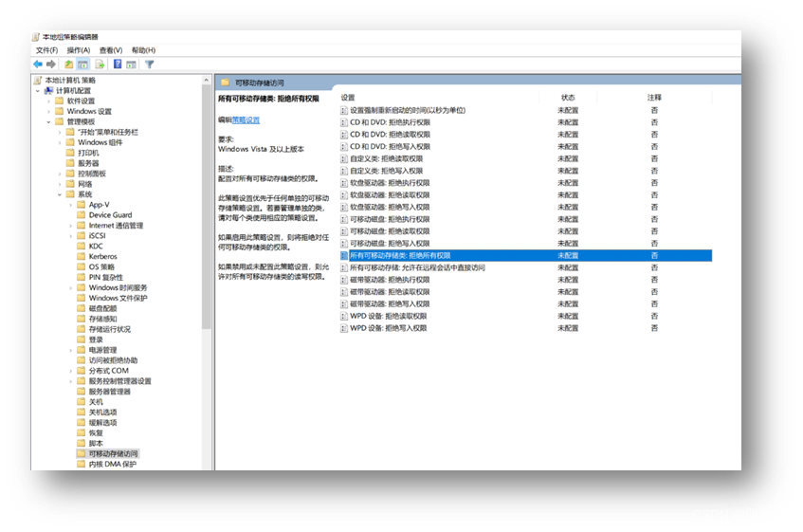The width and height of the screenshot is (803, 532).
Task: Select 所有可移动存储类: 拒绝所有权限 policy row
Action: point(526,255)
